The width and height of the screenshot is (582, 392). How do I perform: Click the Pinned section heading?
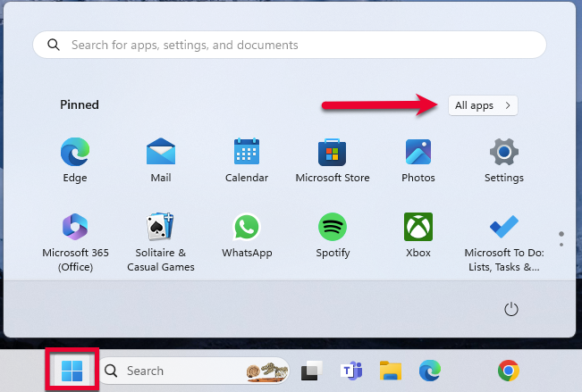coord(80,104)
